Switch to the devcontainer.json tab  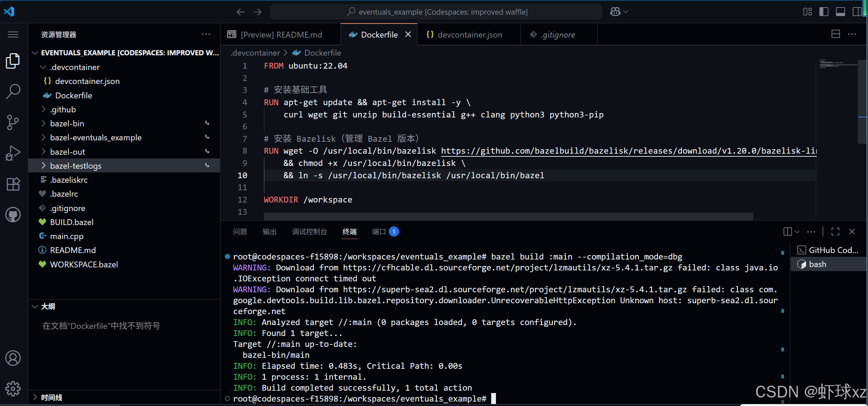pos(469,34)
